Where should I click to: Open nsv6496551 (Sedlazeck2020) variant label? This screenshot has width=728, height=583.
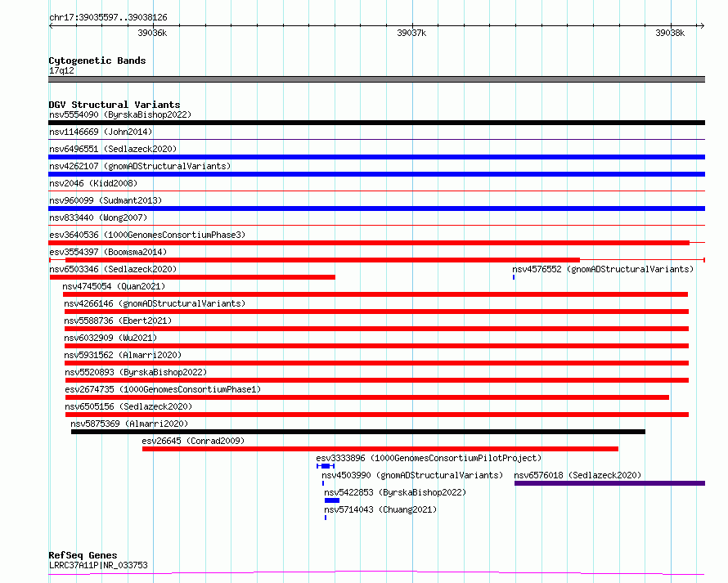(113, 149)
